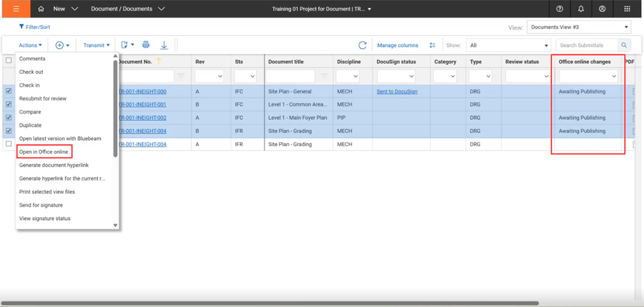
Task: Open the Show All dropdown
Action: click(509, 45)
